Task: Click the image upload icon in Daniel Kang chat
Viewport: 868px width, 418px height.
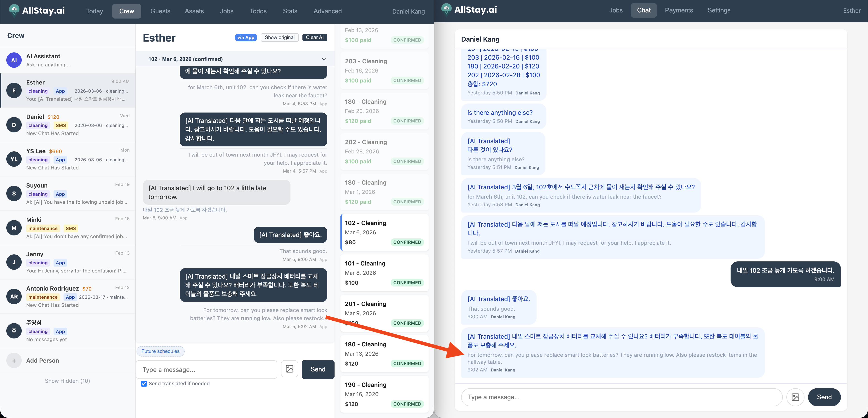Action: (x=795, y=397)
